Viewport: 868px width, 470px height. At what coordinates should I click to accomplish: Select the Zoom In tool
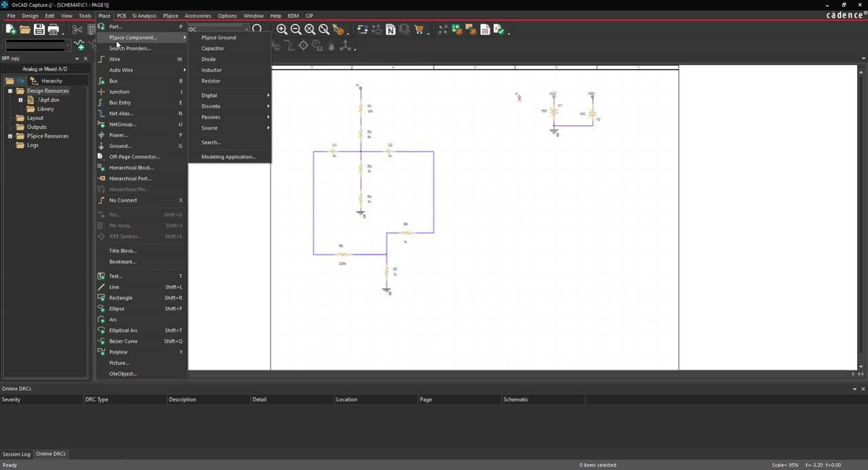coord(281,29)
